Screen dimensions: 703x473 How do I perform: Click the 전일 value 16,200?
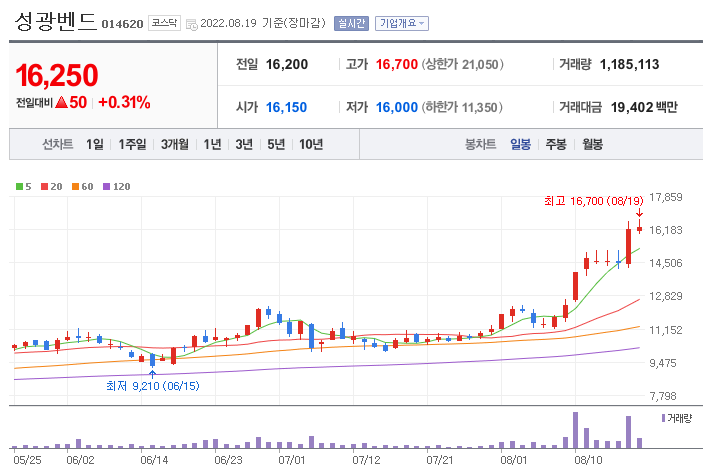pyautogui.click(x=287, y=65)
